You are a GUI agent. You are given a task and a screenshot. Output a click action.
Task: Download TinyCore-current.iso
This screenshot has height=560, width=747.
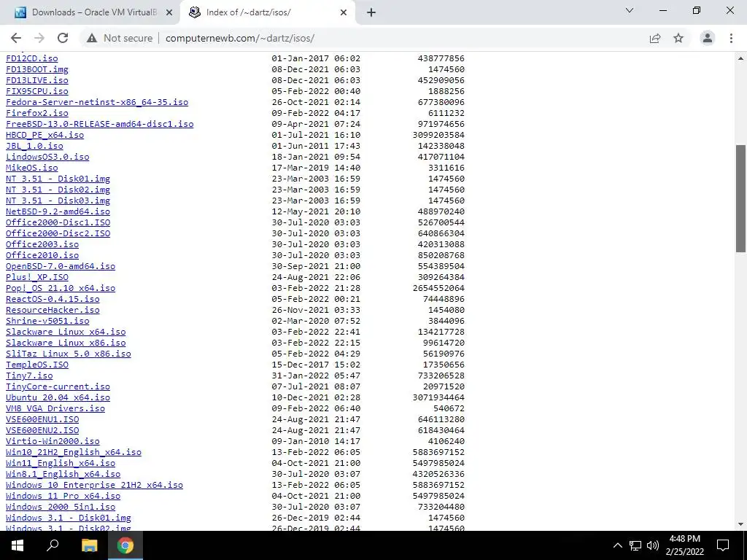point(58,386)
